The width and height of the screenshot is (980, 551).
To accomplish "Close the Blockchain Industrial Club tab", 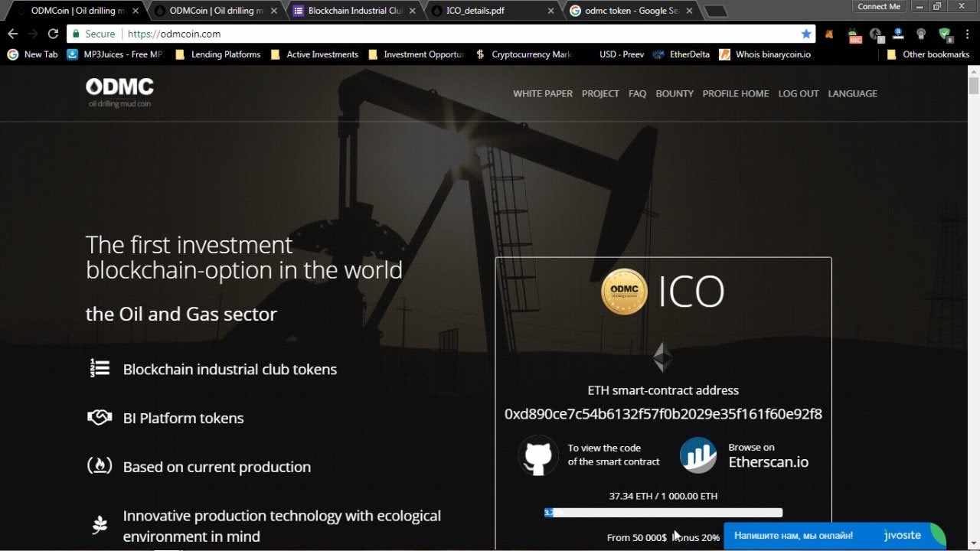I will pyautogui.click(x=413, y=11).
